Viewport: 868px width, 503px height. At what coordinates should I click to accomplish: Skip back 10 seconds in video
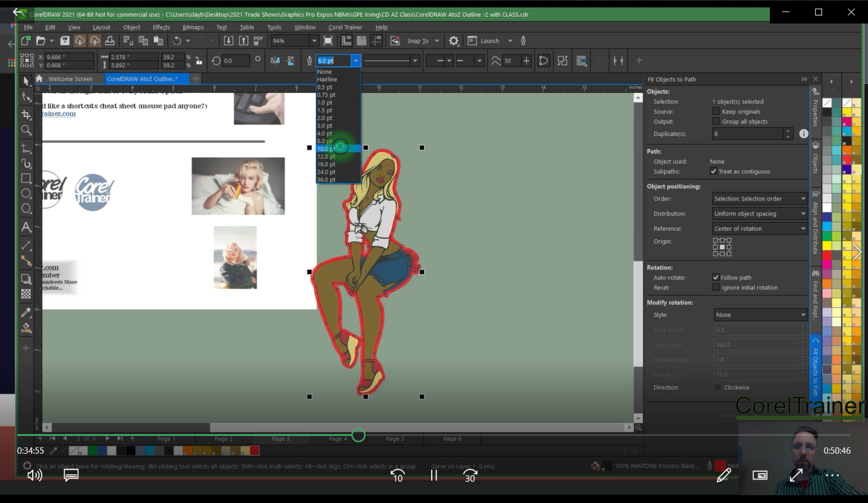(398, 475)
